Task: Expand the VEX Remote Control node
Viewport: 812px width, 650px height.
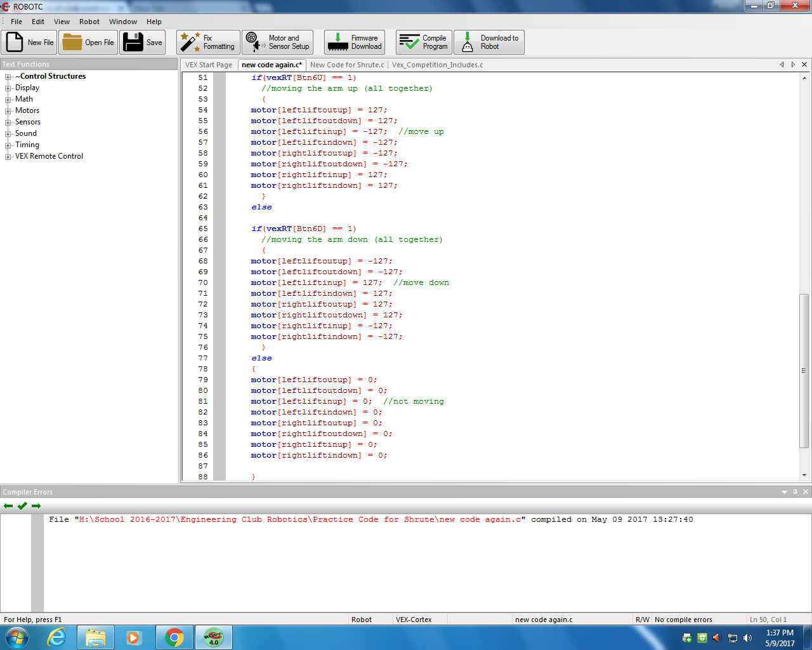Action: tap(8, 157)
